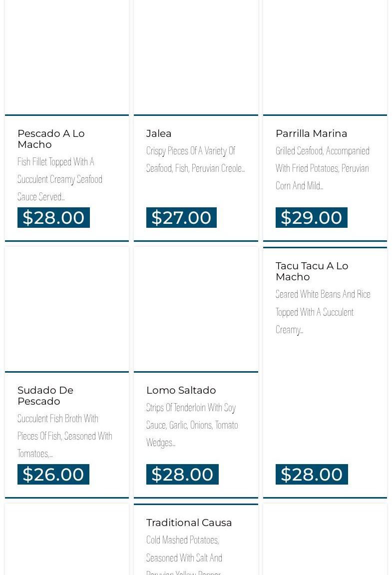The image size is (392, 575).
Task: Click the 'Cold Mashed Potatoes' description
Action: pos(184,555)
